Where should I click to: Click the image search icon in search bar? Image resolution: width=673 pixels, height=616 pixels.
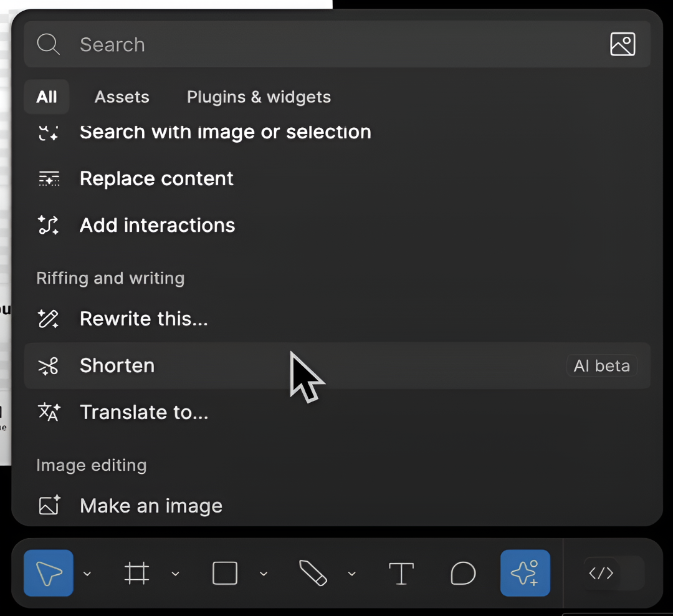[x=623, y=44]
